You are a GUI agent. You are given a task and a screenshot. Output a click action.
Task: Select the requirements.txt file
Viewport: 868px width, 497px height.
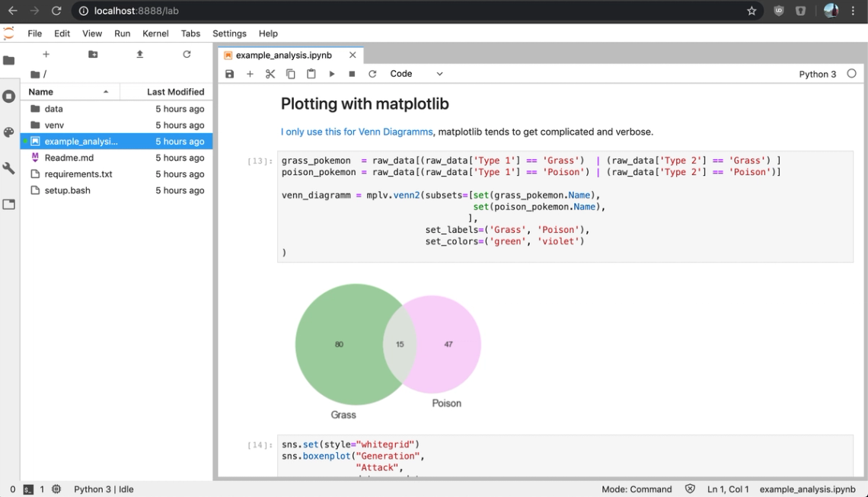point(116,174)
